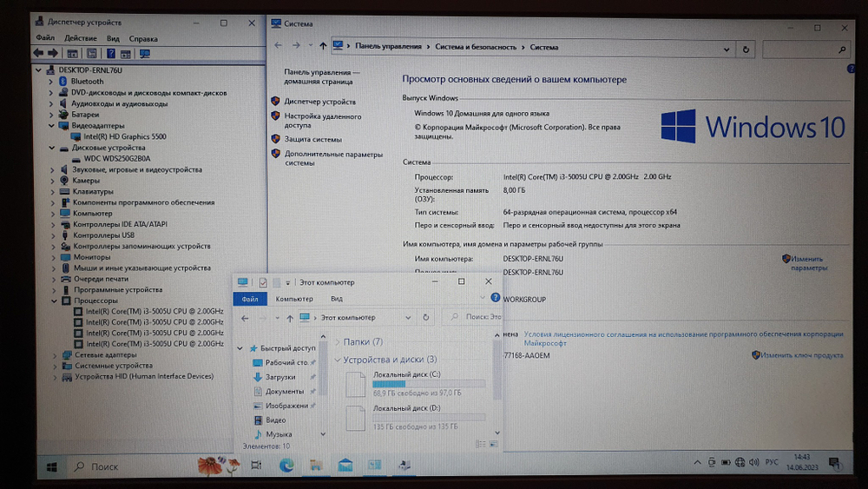
Task: Select Локальный диск (C:) drive
Action: [x=415, y=383]
